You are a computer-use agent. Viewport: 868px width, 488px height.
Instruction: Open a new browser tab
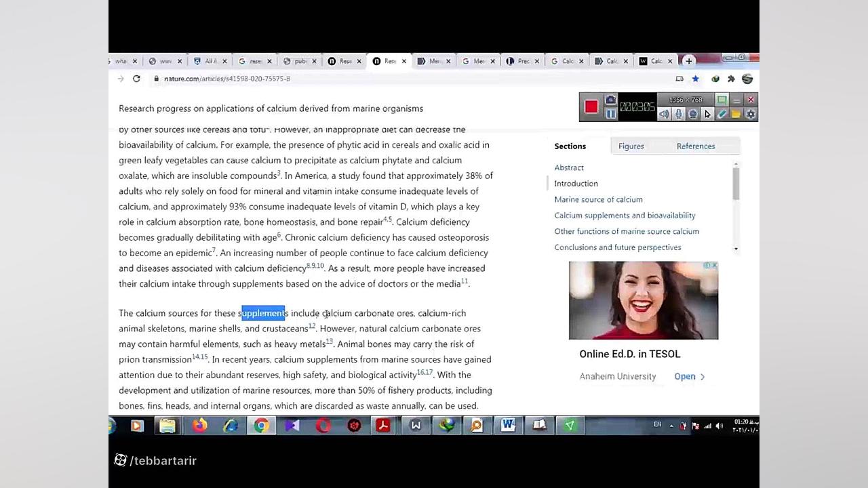[689, 61]
